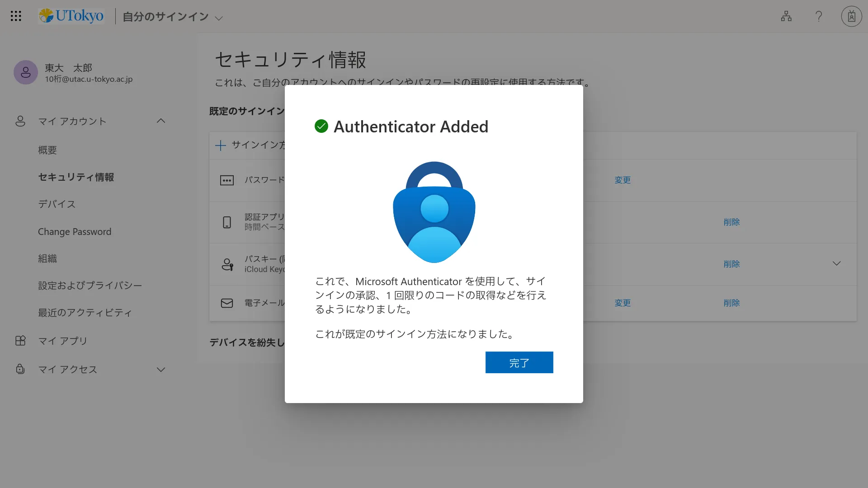Expand the 自分のサインイン dropdown

(219, 18)
